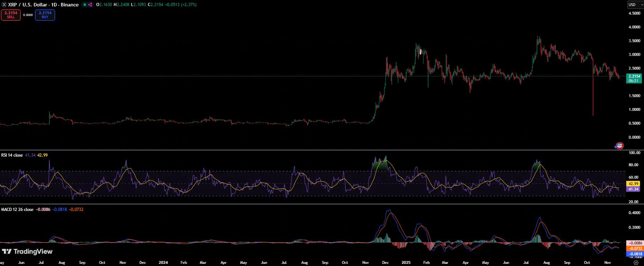The height and width of the screenshot is (266, 644).
Task: Click the TradingView logo link
Action: click(x=27, y=251)
